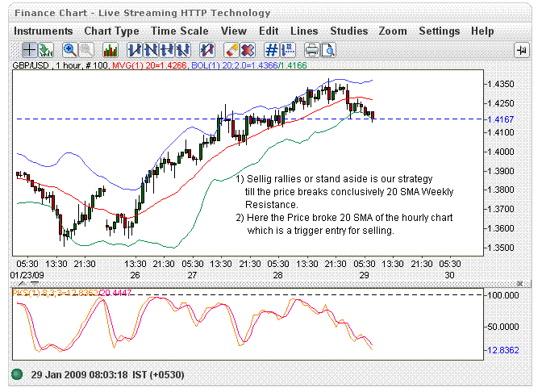Viewport: 542px width, 392px height.
Task: Select the rising trend line tool
Action: (135, 50)
